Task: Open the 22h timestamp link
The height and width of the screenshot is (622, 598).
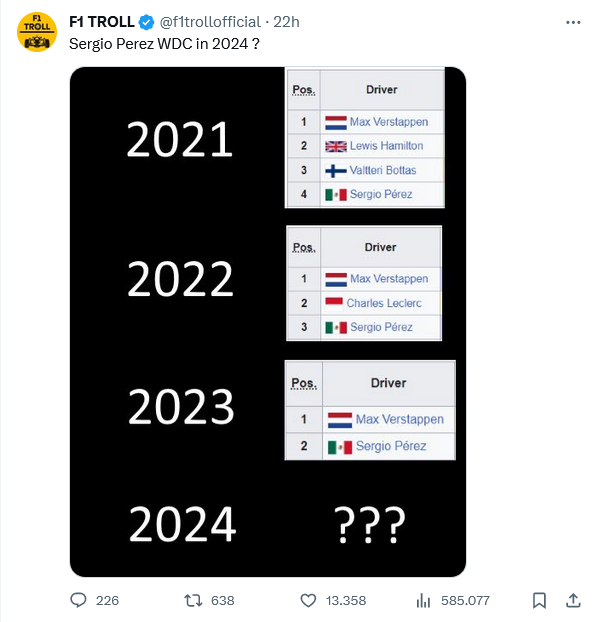Action: (286, 22)
